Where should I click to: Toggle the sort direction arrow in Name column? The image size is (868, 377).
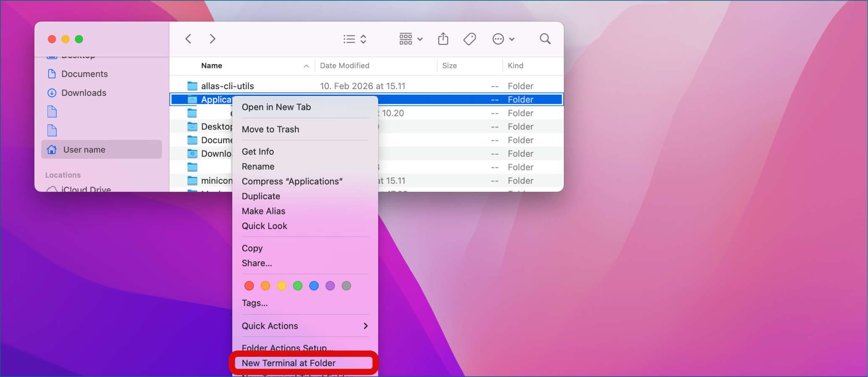[306, 66]
